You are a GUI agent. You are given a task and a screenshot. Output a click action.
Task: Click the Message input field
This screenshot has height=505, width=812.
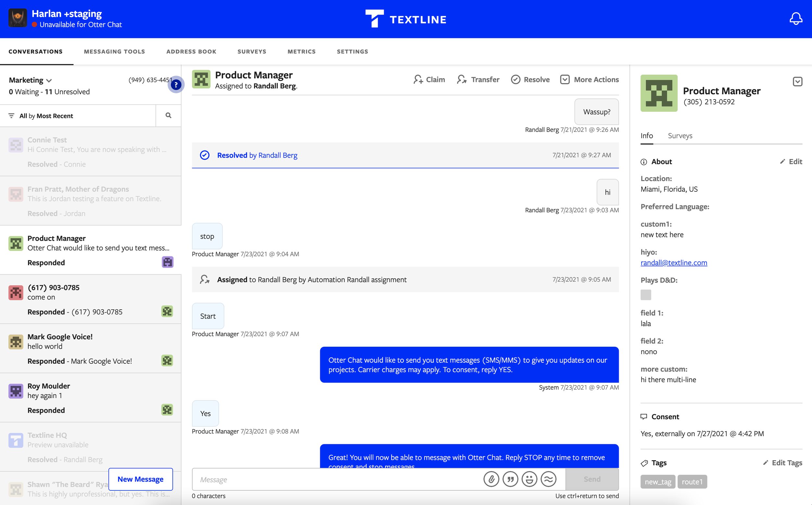[334, 479]
